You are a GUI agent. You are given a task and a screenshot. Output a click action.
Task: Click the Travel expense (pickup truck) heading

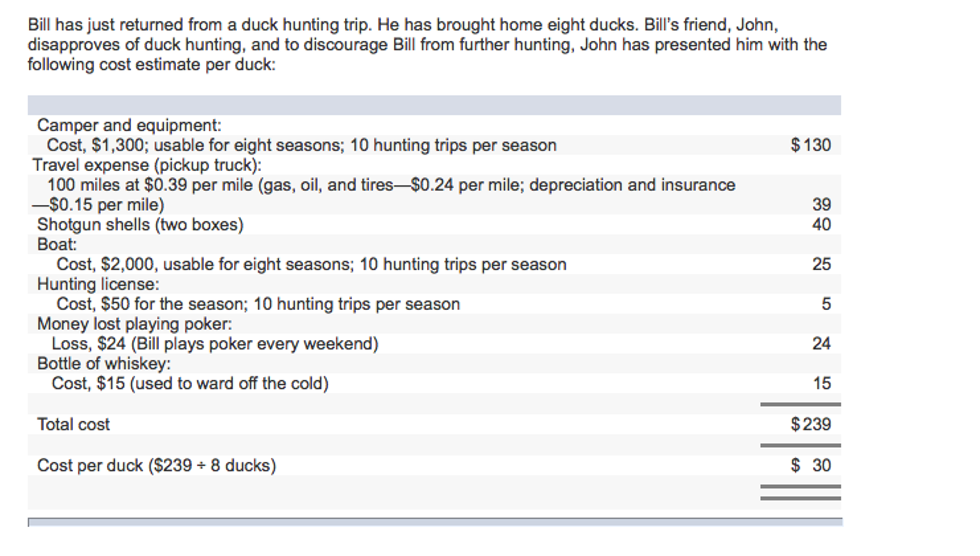pyautogui.click(x=147, y=165)
